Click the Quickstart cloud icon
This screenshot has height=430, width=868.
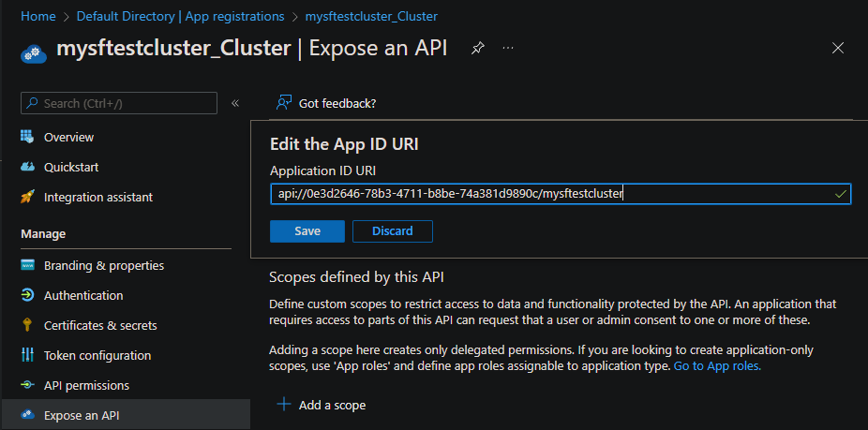point(27,167)
